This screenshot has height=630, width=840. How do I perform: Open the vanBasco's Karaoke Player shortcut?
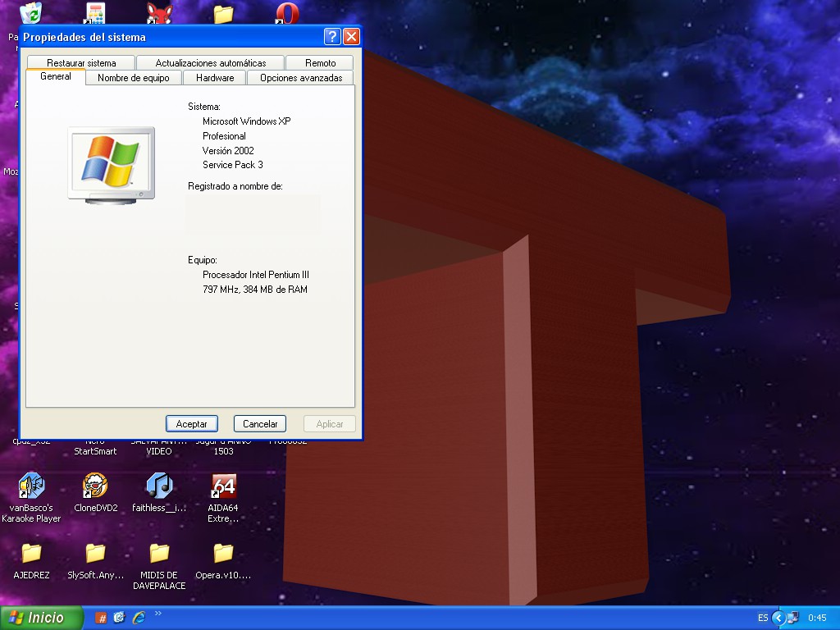pyautogui.click(x=31, y=486)
